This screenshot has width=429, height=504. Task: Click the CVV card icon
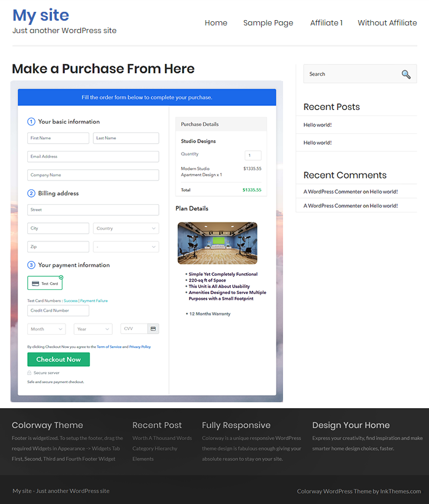[x=153, y=328]
